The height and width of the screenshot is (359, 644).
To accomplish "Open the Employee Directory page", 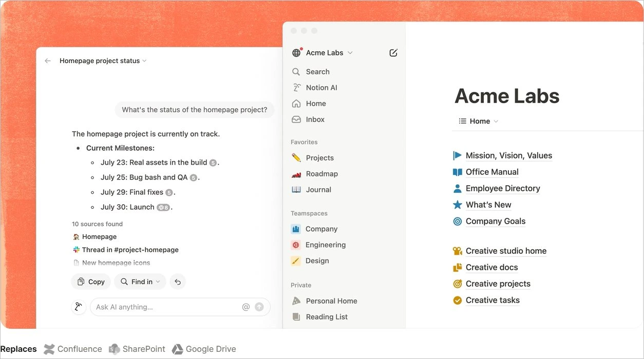I will (503, 188).
